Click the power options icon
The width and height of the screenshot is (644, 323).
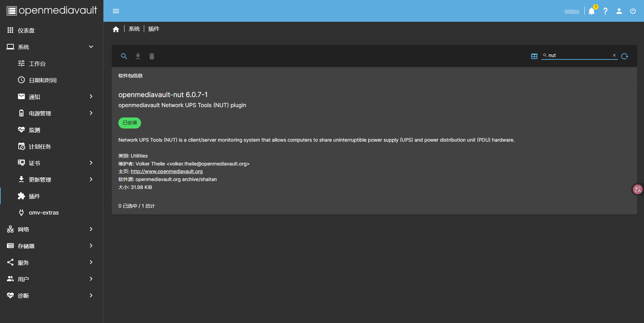[x=633, y=11]
